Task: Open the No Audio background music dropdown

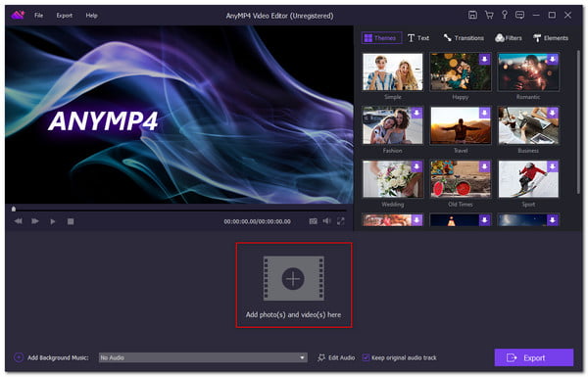Action: click(203, 357)
